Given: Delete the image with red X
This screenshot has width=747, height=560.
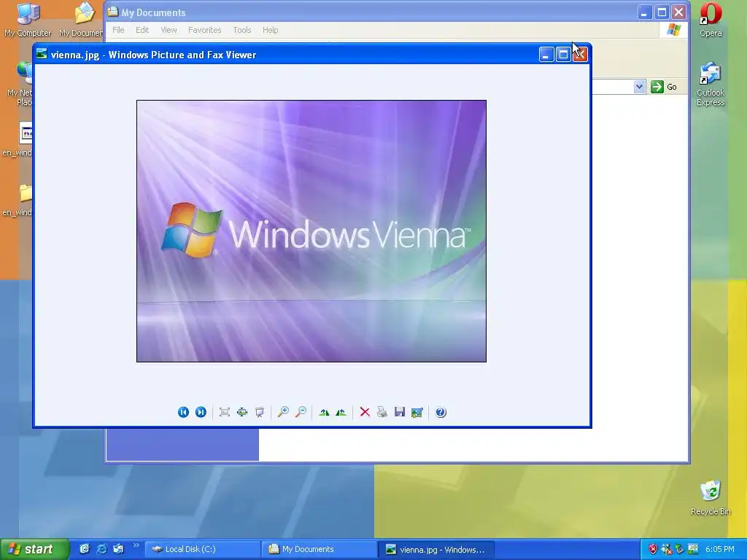Looking at the screenshot, I should pyautogui.click(x=365, y=413).
